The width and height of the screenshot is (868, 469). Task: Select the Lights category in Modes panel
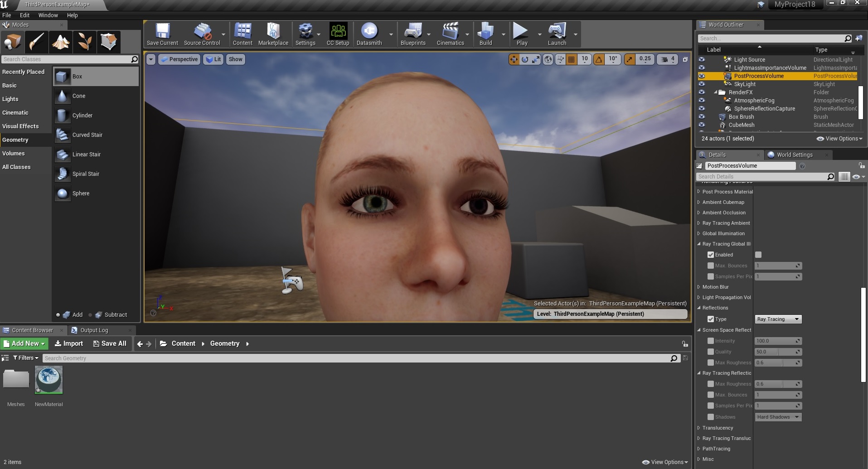pyautogui.click(x=10, y=99)
